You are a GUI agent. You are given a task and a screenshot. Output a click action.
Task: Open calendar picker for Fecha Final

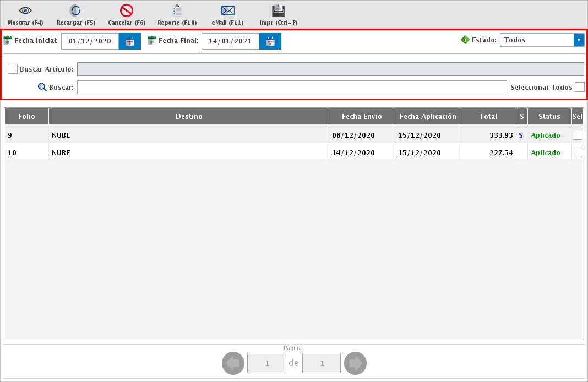tap(270, 41)
